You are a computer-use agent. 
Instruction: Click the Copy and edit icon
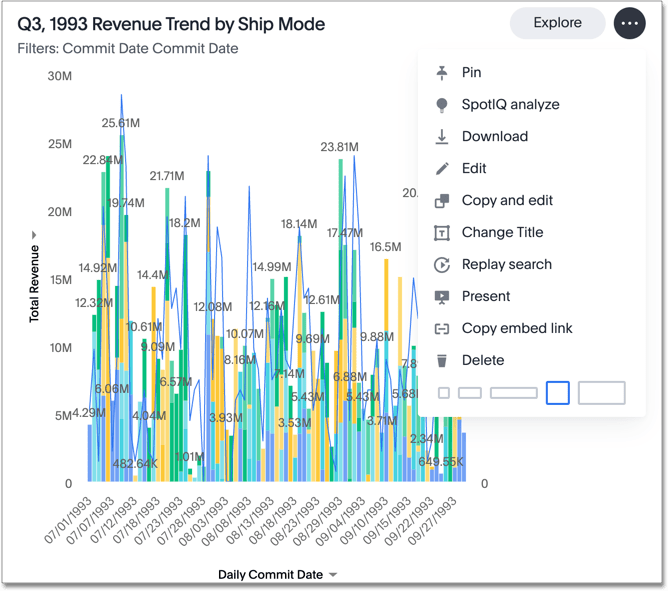click(x=442, y=201)
